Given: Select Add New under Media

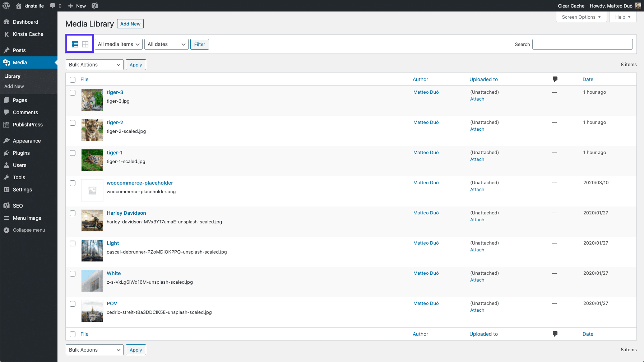Looking at the screenshot, I should (14, 86).
